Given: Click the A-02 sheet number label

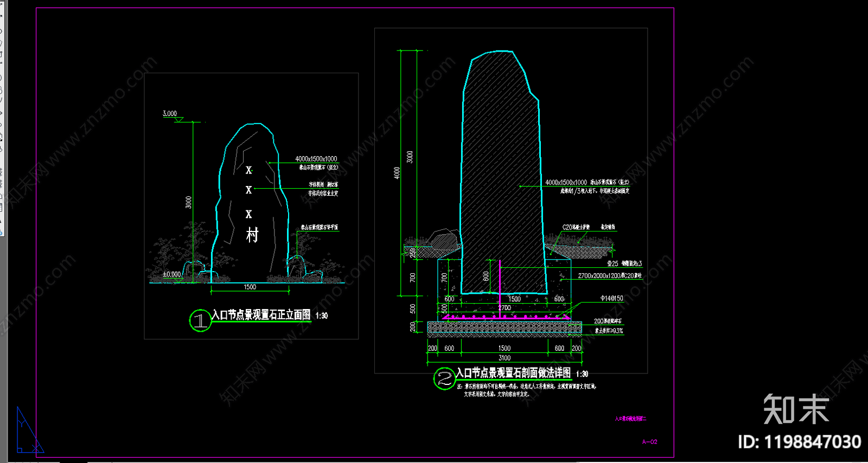Looking at the screenshot, I should click(x=649, y=442).
